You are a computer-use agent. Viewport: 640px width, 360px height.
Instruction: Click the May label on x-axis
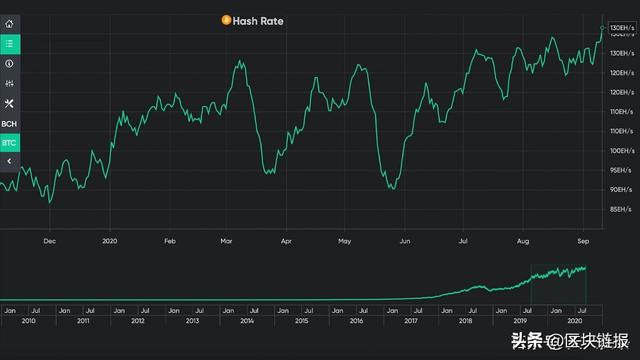pos(344,241)
